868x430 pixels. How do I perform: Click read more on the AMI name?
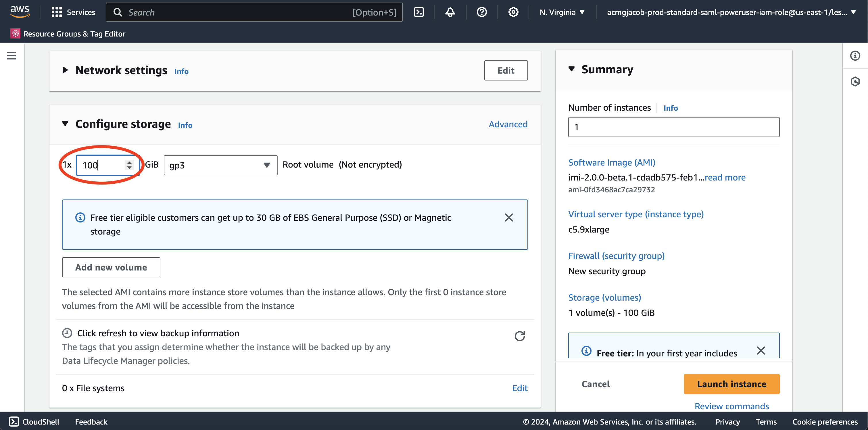click(725, 177)
